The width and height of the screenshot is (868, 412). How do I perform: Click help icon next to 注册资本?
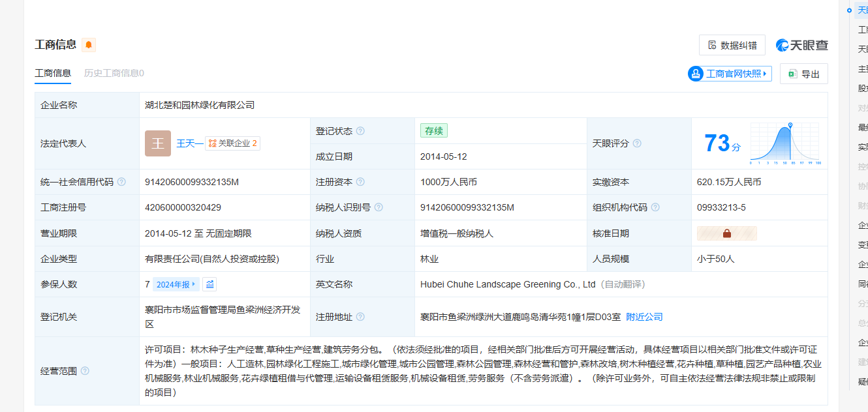pos(360,182)
